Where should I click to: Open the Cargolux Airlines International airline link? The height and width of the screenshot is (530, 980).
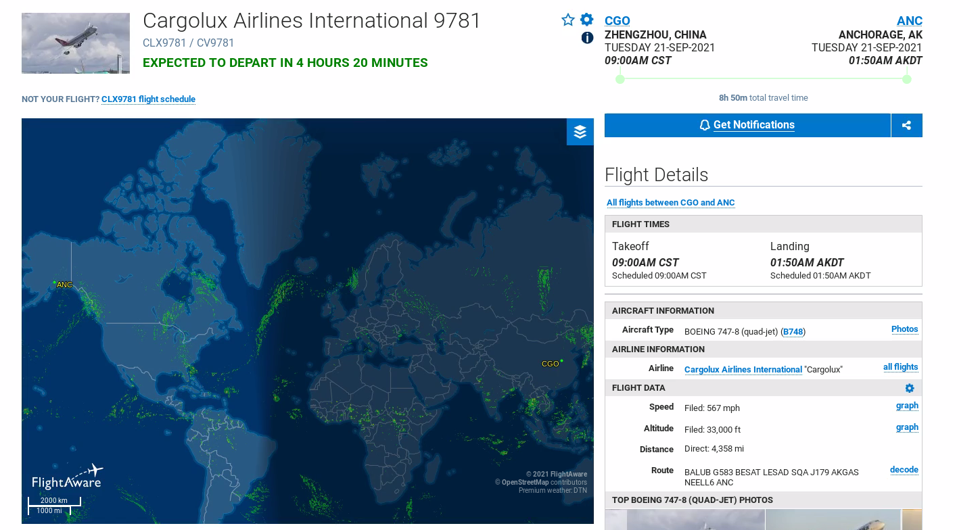(743, 370)
